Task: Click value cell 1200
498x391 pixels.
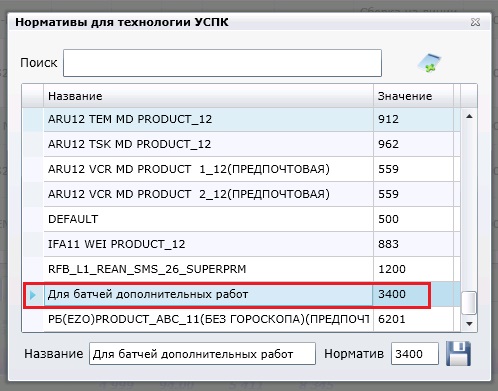Action: pyautogui.click(x=413, y=269)
